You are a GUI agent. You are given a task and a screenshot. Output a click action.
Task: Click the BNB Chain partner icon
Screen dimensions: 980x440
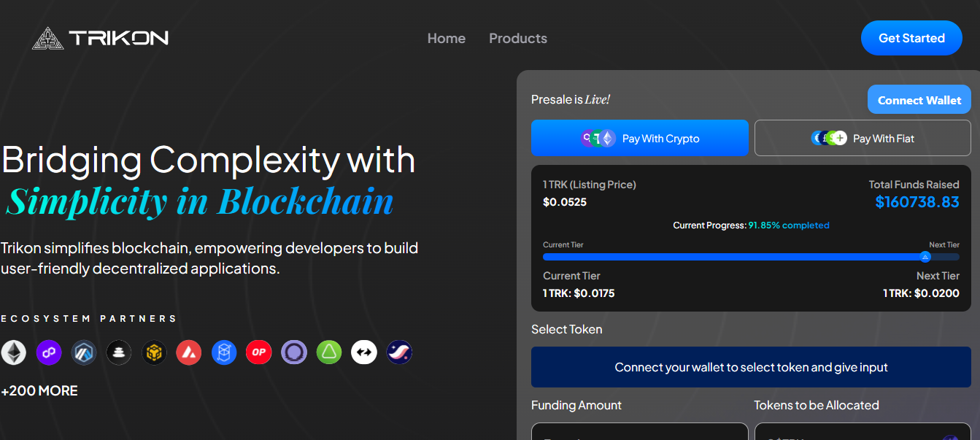click(154, 353)
